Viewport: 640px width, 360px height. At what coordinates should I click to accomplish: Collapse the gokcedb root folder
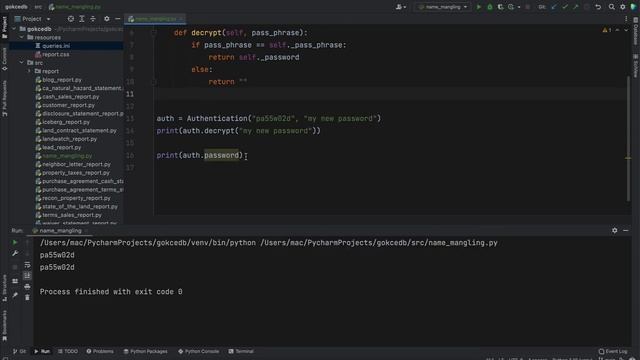coord(14,29)
